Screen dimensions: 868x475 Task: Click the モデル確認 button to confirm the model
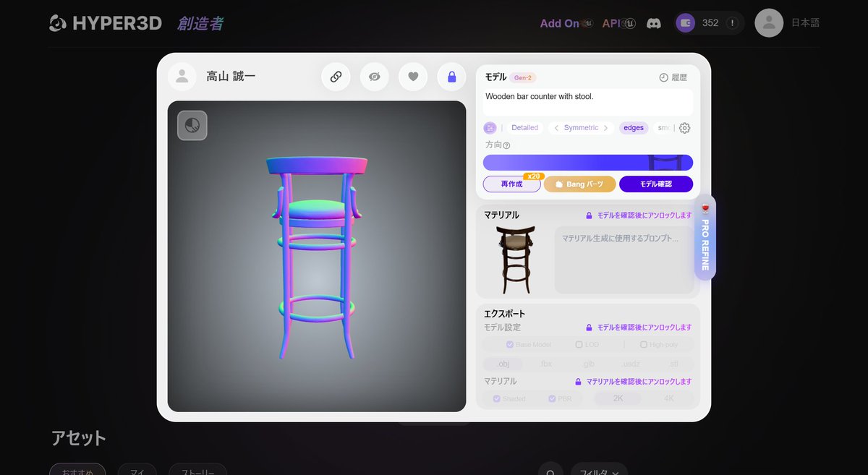656,184
